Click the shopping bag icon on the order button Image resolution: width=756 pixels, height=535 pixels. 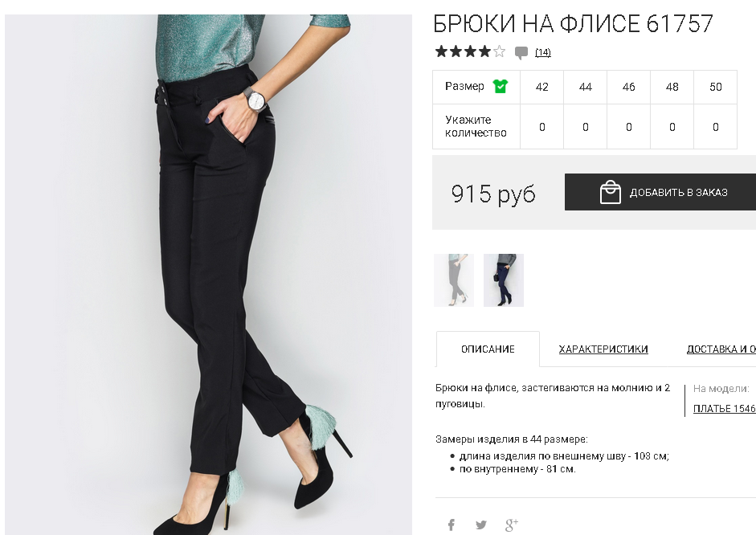click(x=610, y=192)
